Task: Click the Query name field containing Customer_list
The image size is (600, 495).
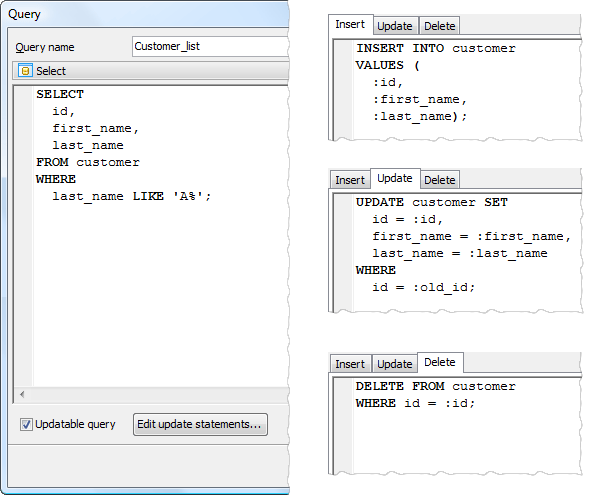Action: point(210,47)
